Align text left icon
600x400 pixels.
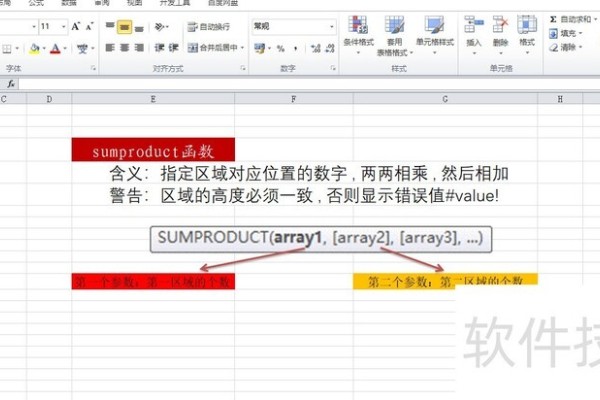pyautogui.click(x=110, y=47)
